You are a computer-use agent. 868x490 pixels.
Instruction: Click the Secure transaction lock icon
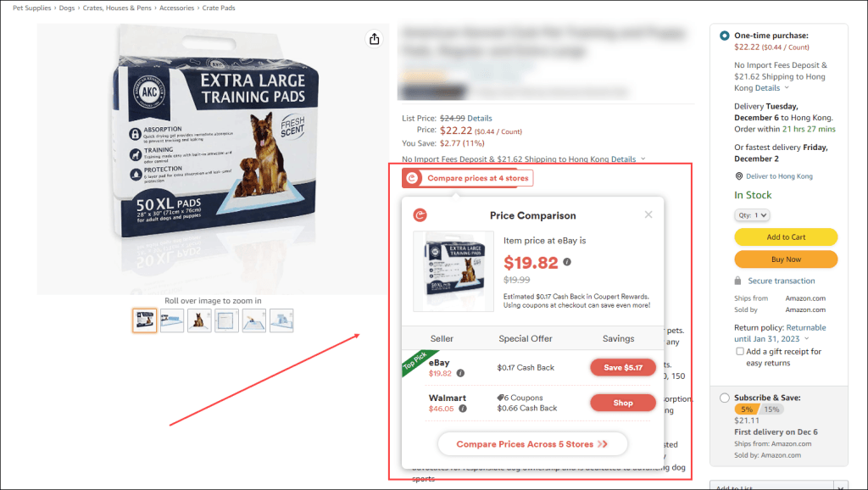pos(737,281)
